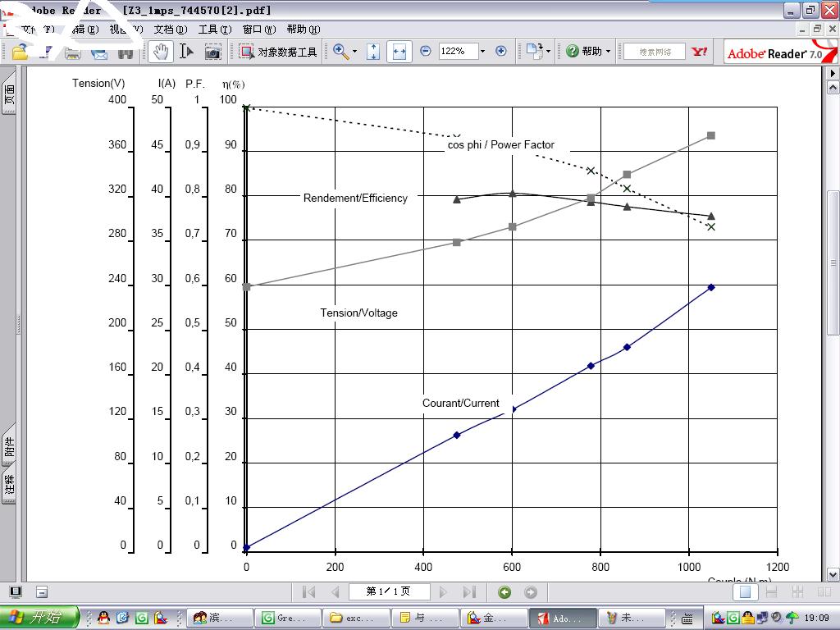Click the zoom in plus button

click(x=501, y=52)
